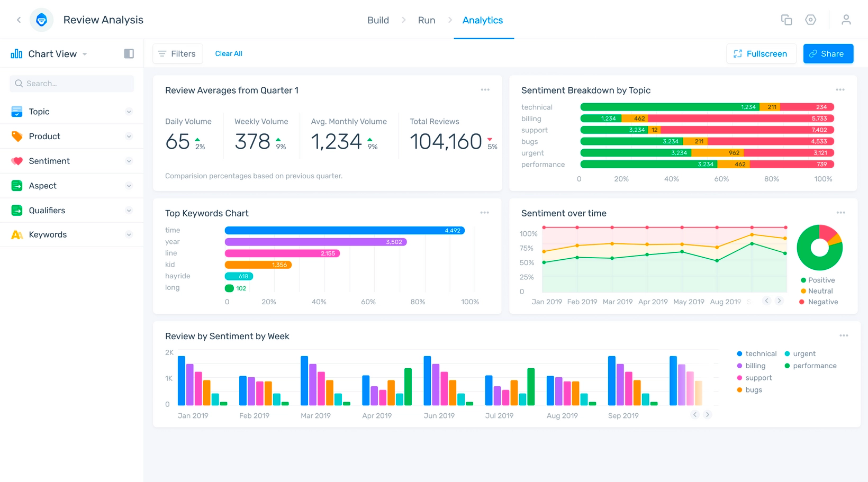Open the copy/duplicate icon in header
This screenshot has width=868, height=482.
[786, 20]
